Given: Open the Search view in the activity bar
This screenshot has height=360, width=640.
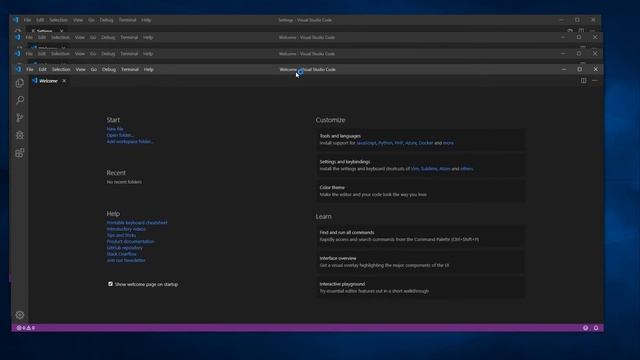Looking at the screenshot, I should click(20, 100).
